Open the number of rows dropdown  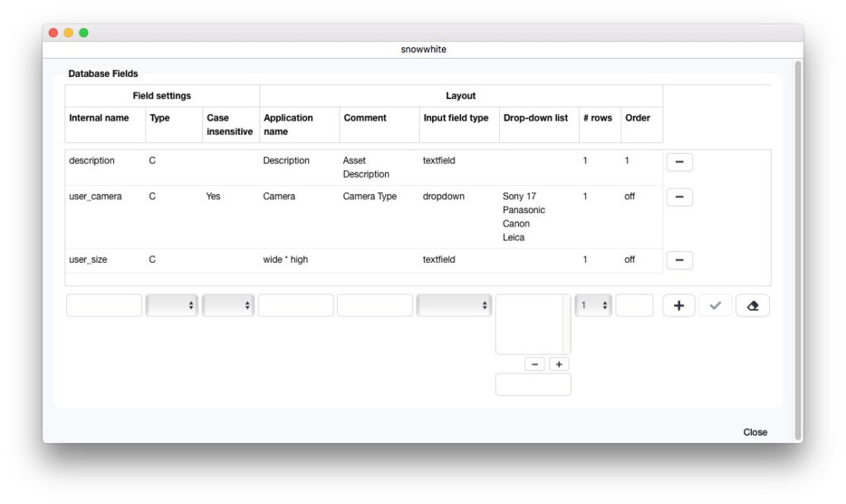point(593,306)
